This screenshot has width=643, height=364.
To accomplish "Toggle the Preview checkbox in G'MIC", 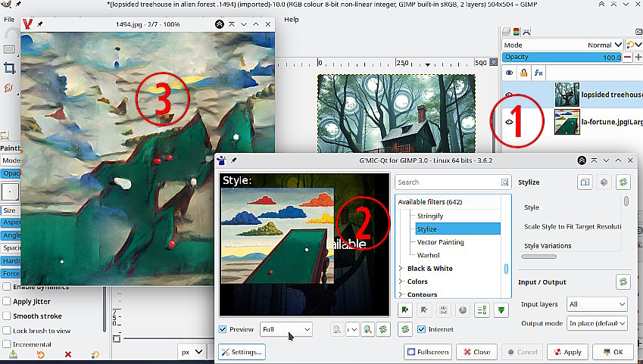I will point(223,329).
